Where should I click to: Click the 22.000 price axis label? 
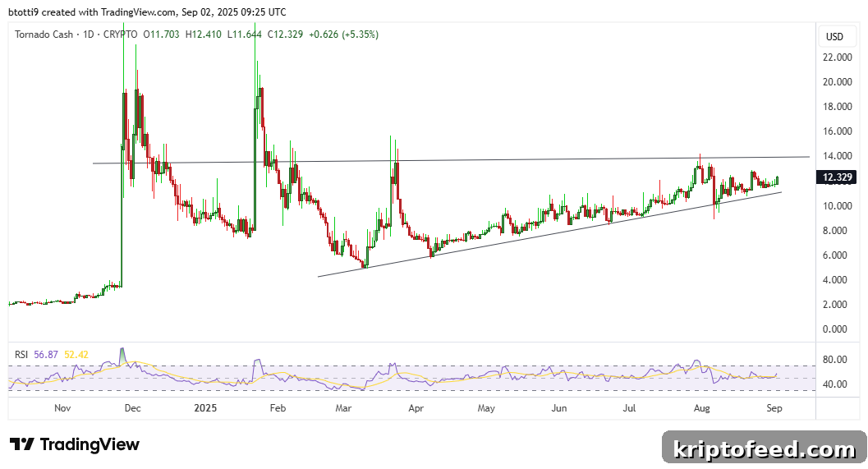(x=837, y=57)
